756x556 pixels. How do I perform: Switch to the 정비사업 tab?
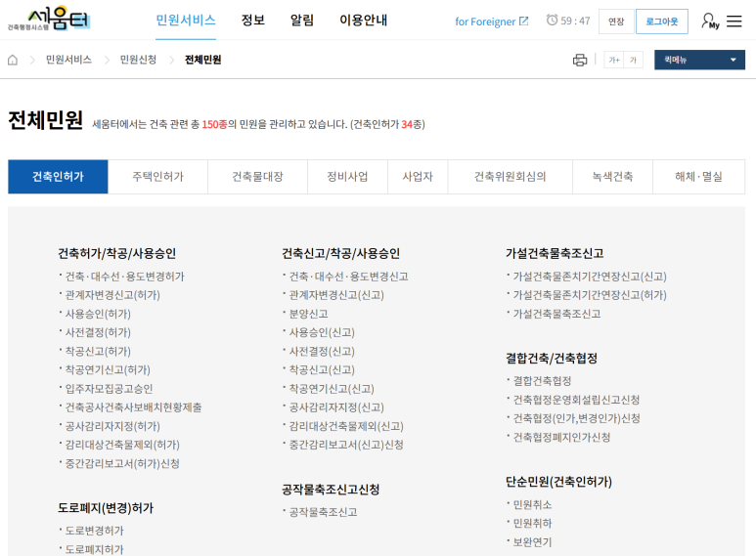click(x=347, y=177)
